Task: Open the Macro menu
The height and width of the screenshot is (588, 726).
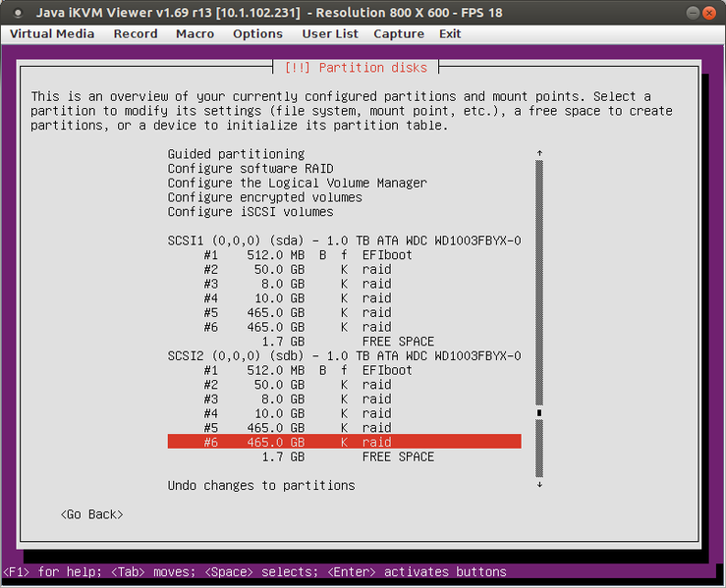Action: (195, 33)
